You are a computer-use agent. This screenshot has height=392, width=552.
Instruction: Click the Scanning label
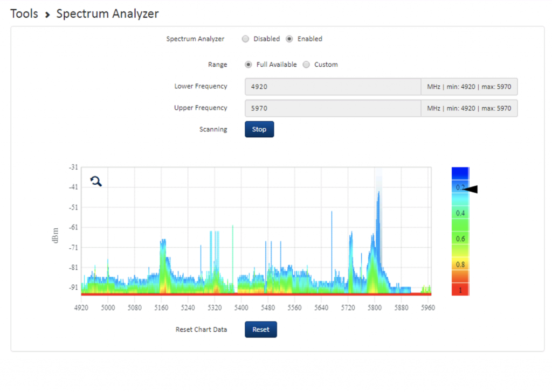(213, 129)
